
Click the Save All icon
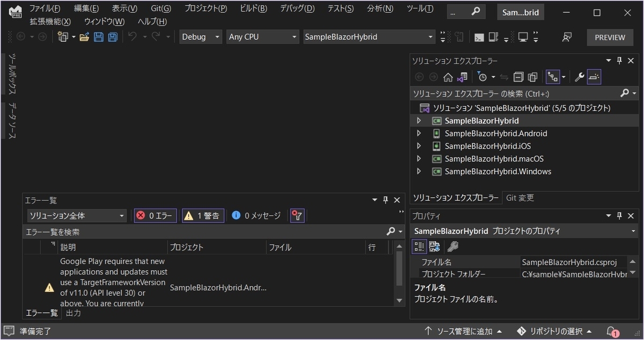pos(113,37)
